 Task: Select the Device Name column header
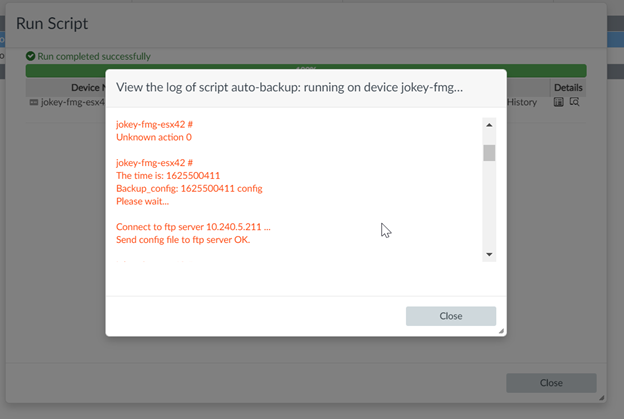point(80,88)
